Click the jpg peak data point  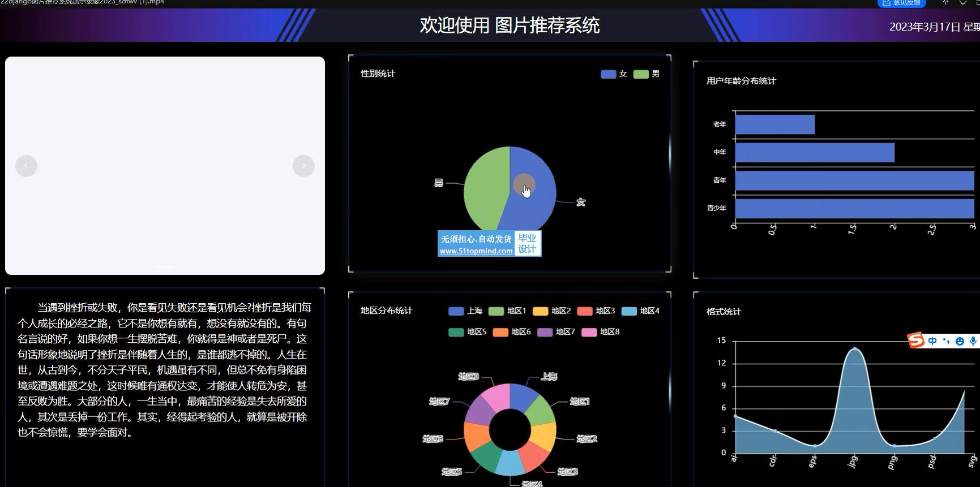[855, 348]
